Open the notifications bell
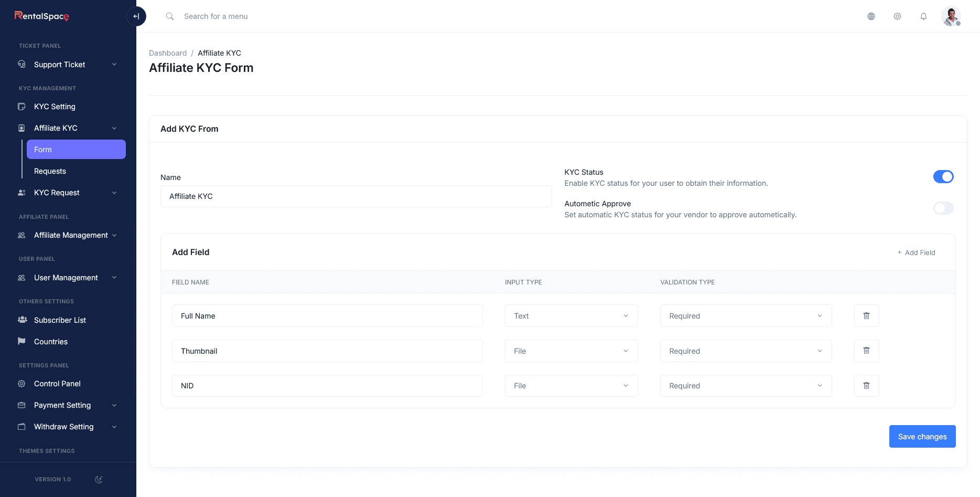Image resolution: width=980 pixels, height=497 pixels. coord(923,16)
